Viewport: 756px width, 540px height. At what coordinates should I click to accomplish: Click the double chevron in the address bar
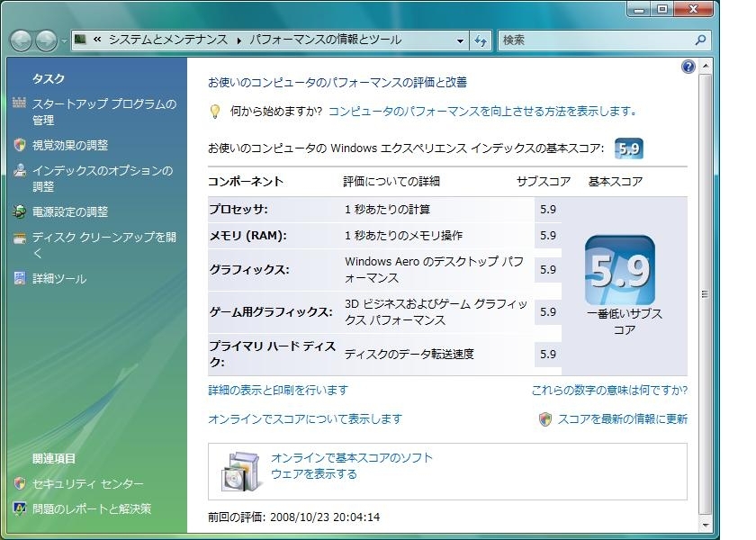coord(97,40)
